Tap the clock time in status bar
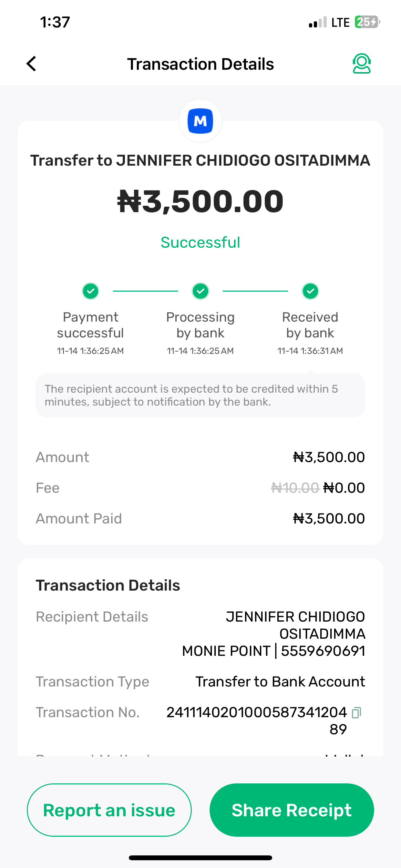Viewport: 401px width, 868px height. [x=55, y=22]
